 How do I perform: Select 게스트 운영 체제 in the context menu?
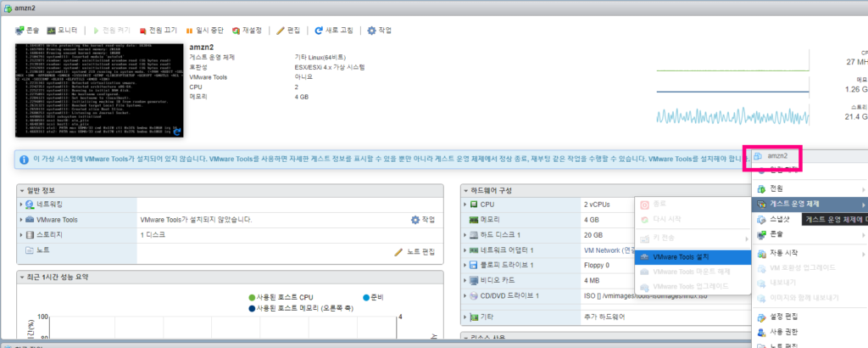point(810,204)
